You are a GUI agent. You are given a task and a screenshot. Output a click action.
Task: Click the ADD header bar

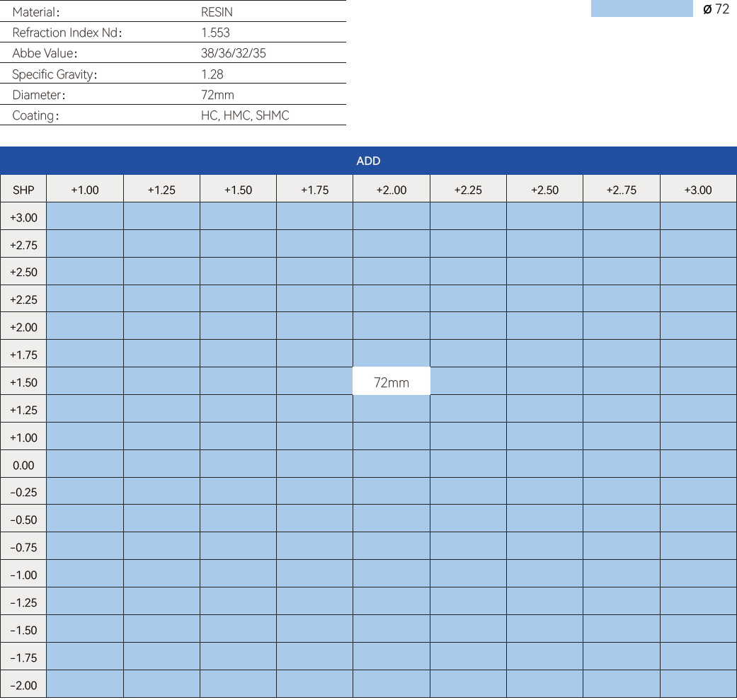coord(368,161)
